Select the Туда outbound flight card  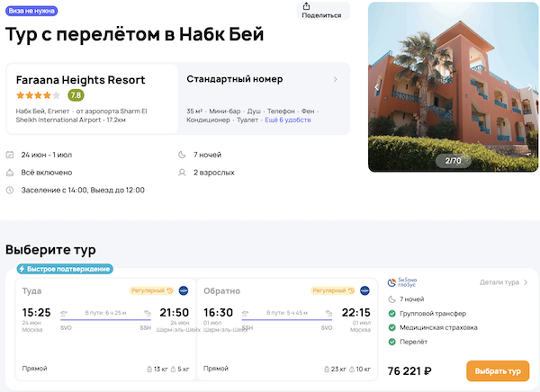(103, 329)
